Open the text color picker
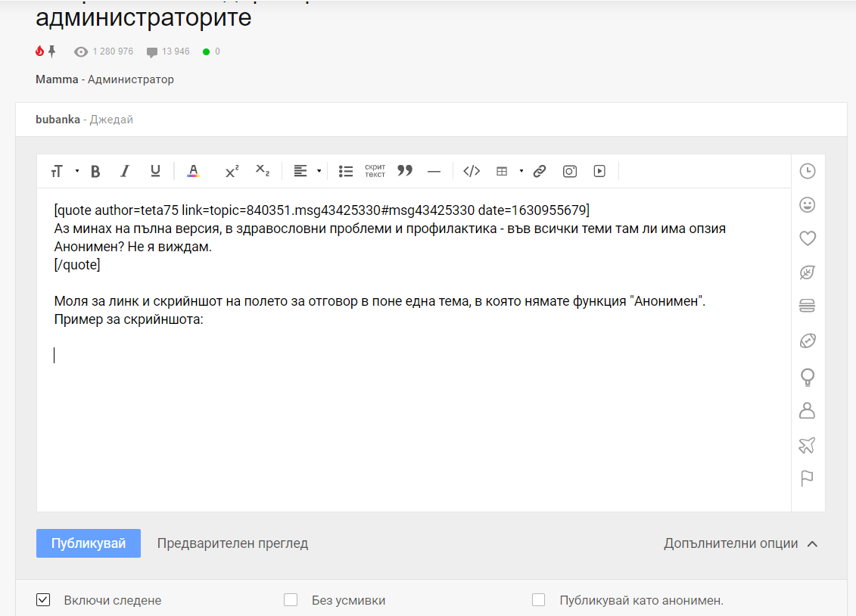This screenshot has height=616, width=856. tap(193, 171)
